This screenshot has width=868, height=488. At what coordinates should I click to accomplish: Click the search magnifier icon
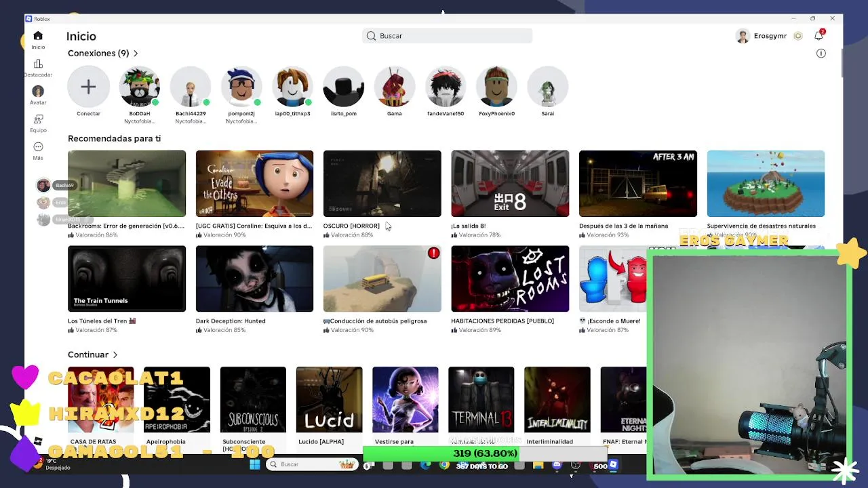point(371,36)
